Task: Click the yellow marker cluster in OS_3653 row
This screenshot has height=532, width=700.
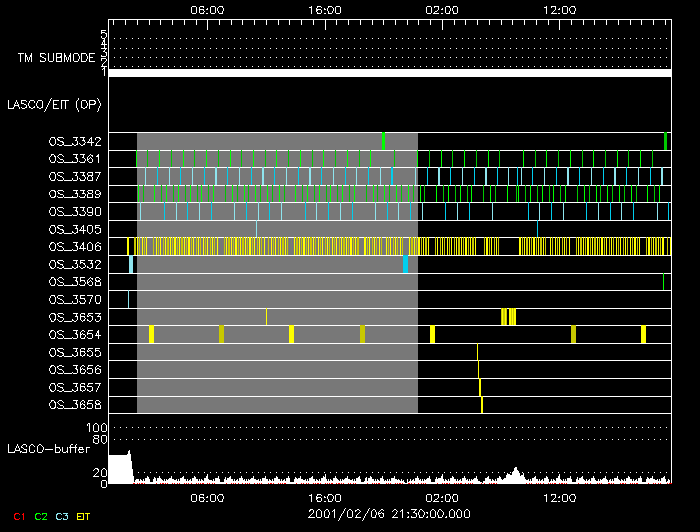Action: (508, 317)
